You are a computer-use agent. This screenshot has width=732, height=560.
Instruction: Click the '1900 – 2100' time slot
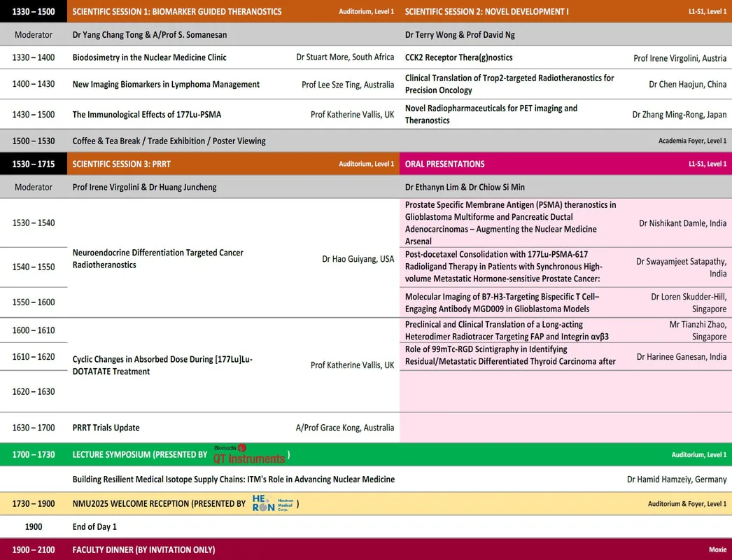tap(34, 549)
